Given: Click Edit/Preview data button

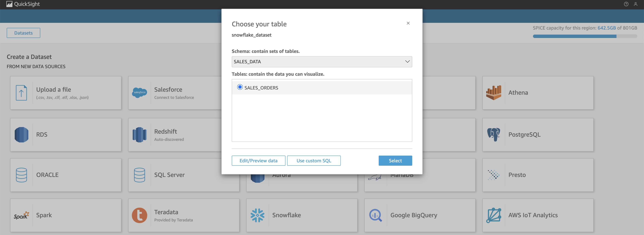Looking at the screenshot, I should click(x=258, y=161).
